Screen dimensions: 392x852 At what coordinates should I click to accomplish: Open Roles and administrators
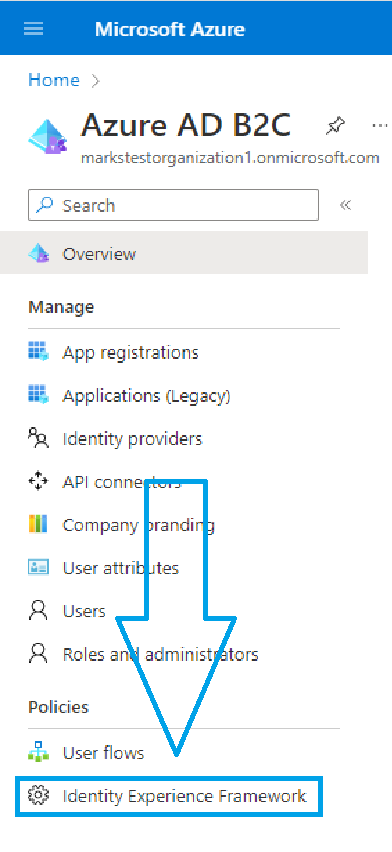click(160, 654)
